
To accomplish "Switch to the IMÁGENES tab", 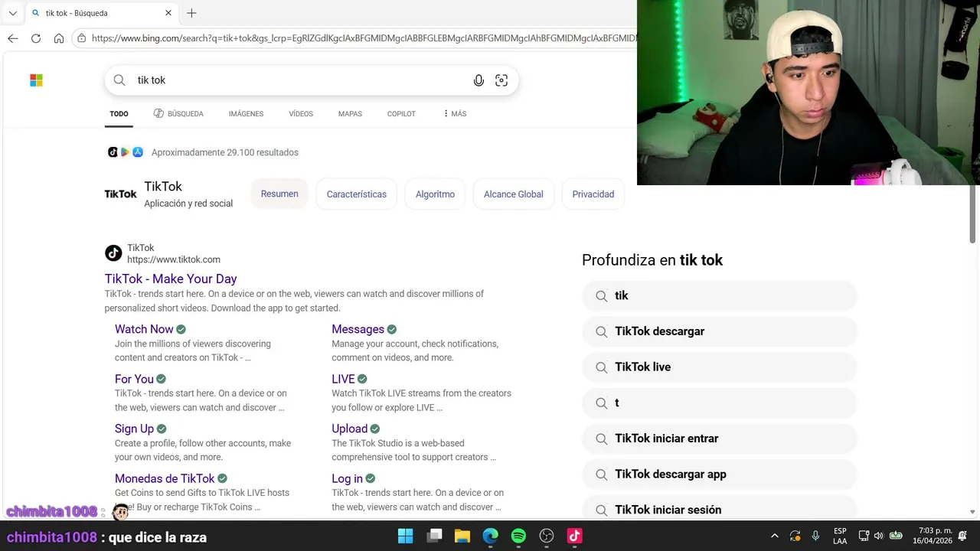I will (246, 114).
